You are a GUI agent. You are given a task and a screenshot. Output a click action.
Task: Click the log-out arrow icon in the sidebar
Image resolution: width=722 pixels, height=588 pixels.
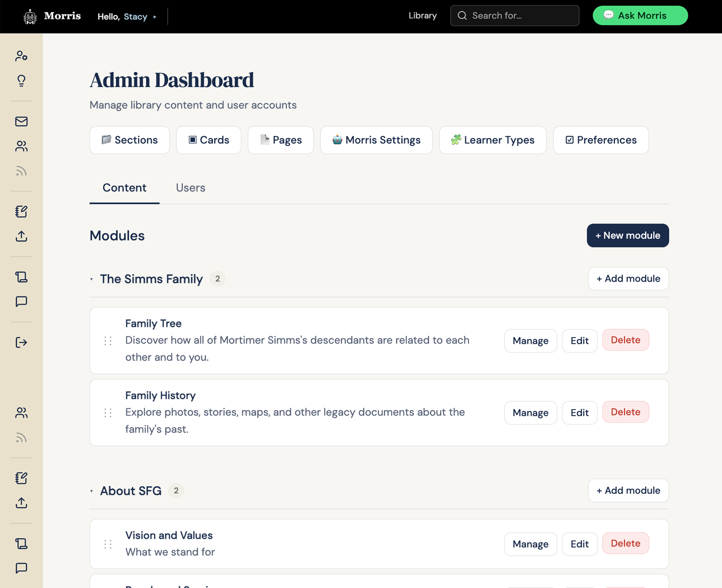point(21,342)
